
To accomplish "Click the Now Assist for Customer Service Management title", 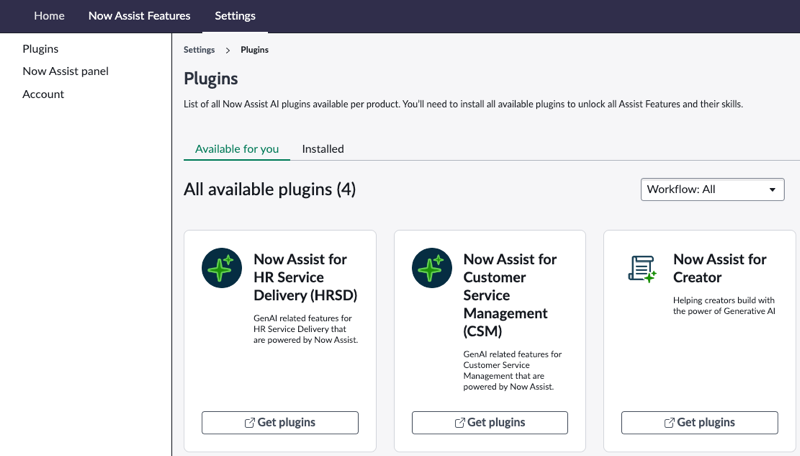I will click(510, 295).
